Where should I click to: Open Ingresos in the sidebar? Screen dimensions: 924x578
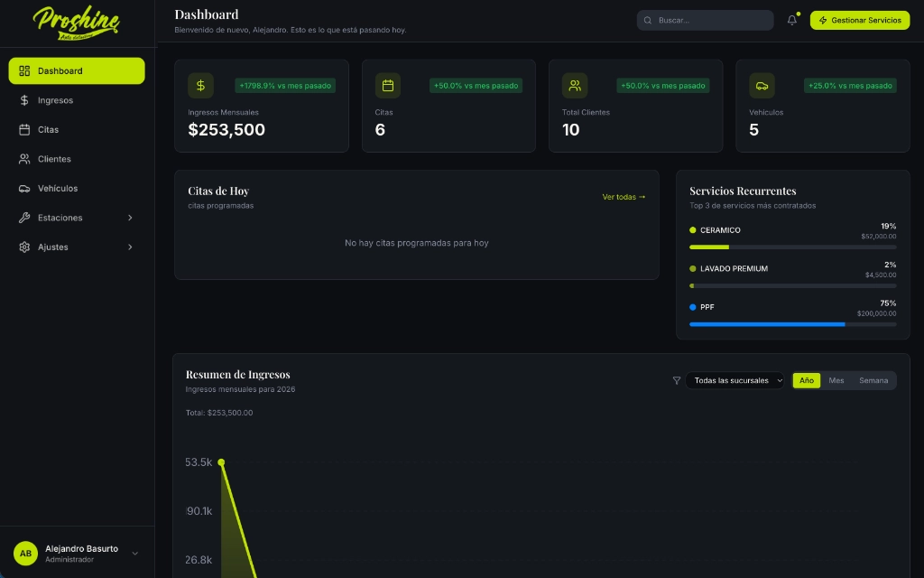coord(55,100)
